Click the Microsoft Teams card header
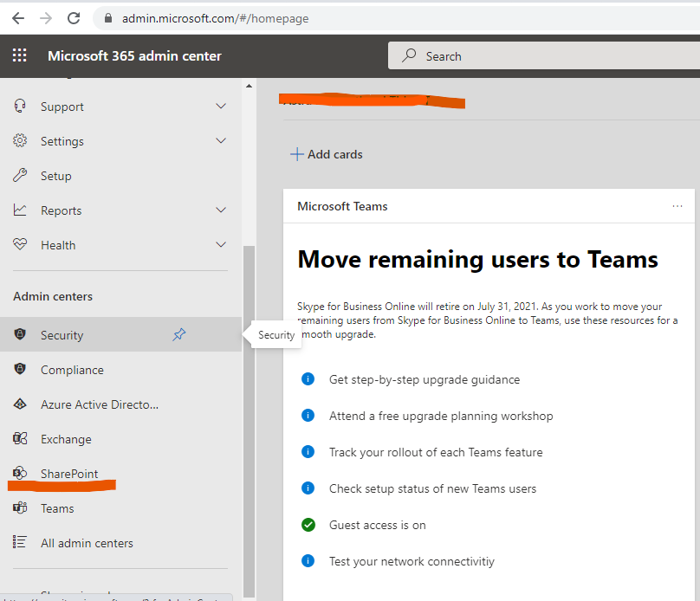The height and width of the screenshot is (601, 700). pyautogui.click(x=342, y=206)
